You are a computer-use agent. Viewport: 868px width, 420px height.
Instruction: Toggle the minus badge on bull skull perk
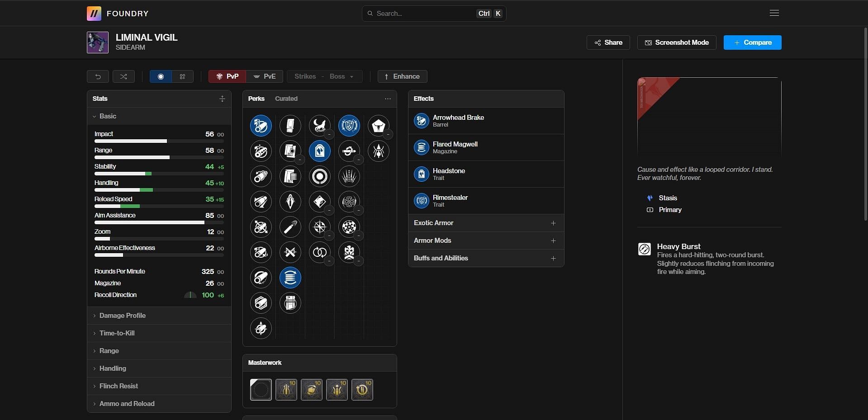(388, 134)
